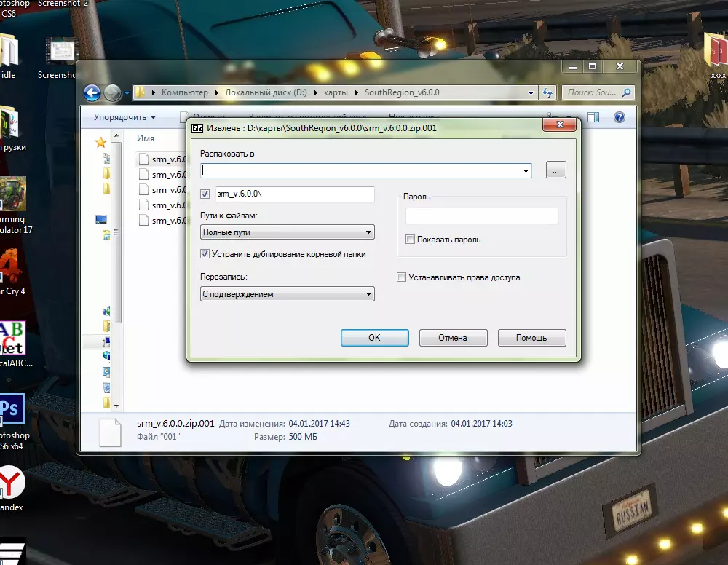The height and width of the screenshot is (565, 728).
Task: Click the srm_v.6.0.0\ subfolder name field
Action: (x=295, y=194)
